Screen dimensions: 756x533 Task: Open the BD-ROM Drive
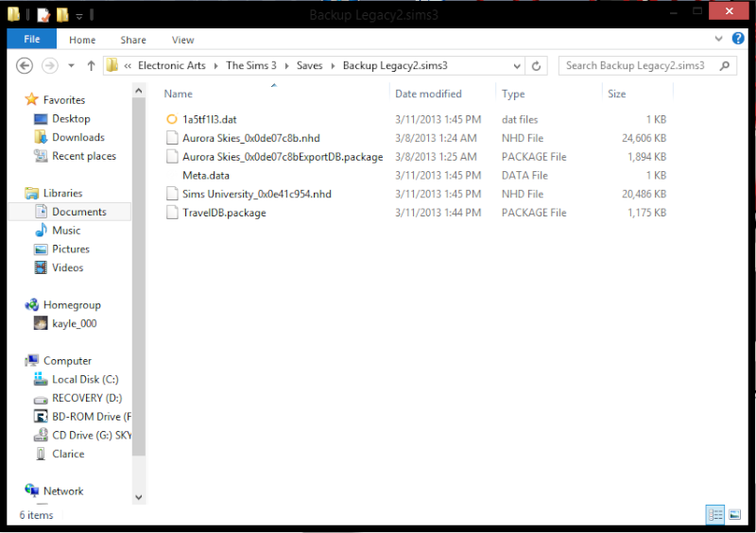pyautogui.click(x=91, y=417)
